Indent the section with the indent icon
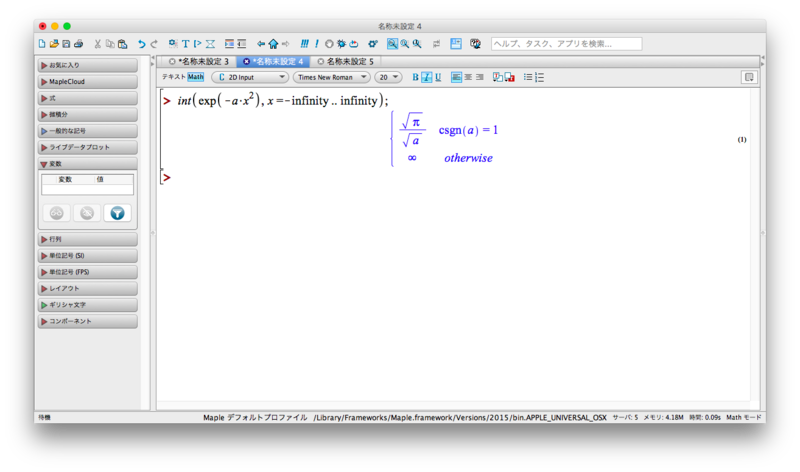The width and height of the screenshot is (800, 472). click(x=229, y=44)
